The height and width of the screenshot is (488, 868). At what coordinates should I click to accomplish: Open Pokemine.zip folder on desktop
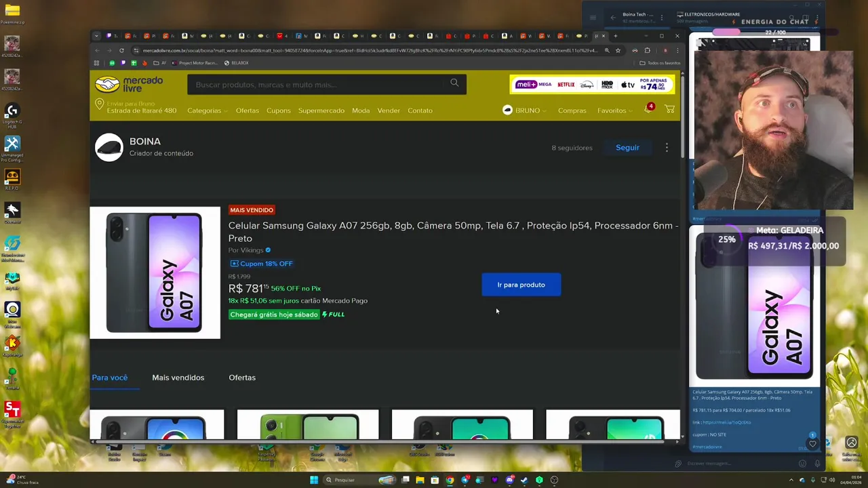(x=12, y=14)
